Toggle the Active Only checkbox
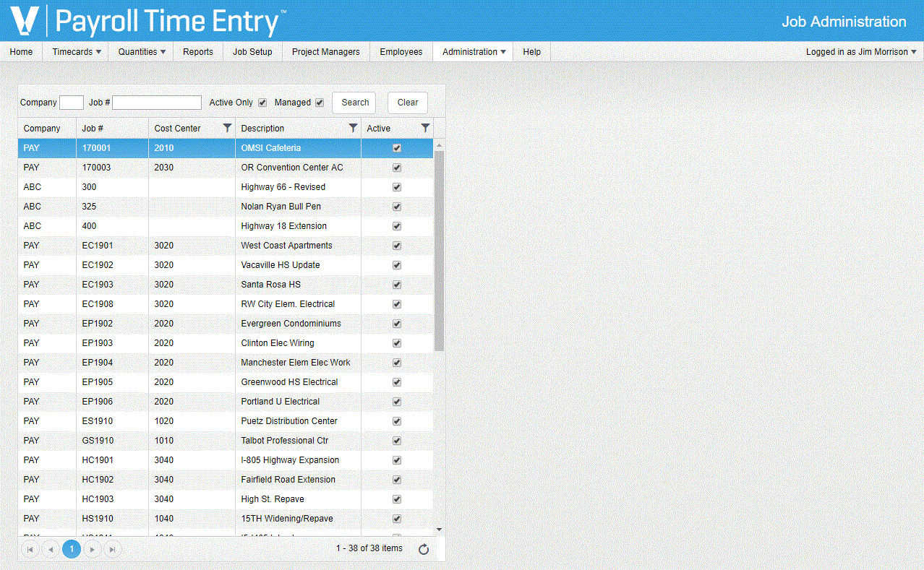 pyautogui.click(x=262, y=103)
